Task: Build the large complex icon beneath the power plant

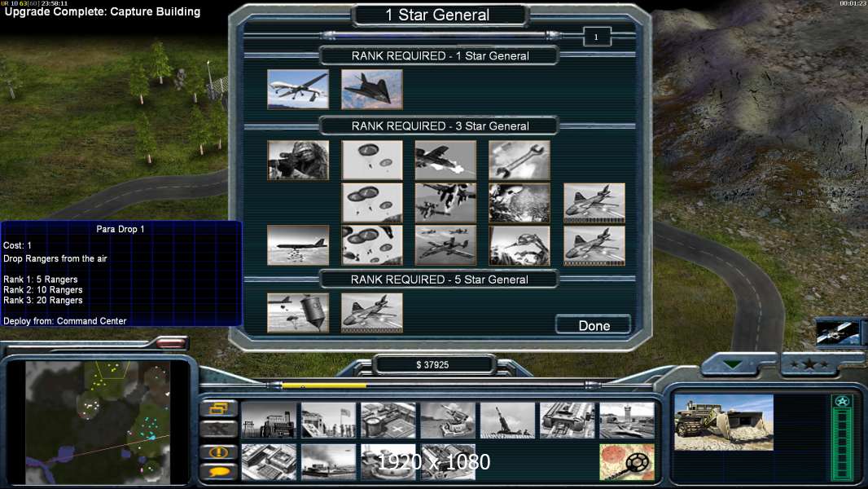Action: (269, 462)
